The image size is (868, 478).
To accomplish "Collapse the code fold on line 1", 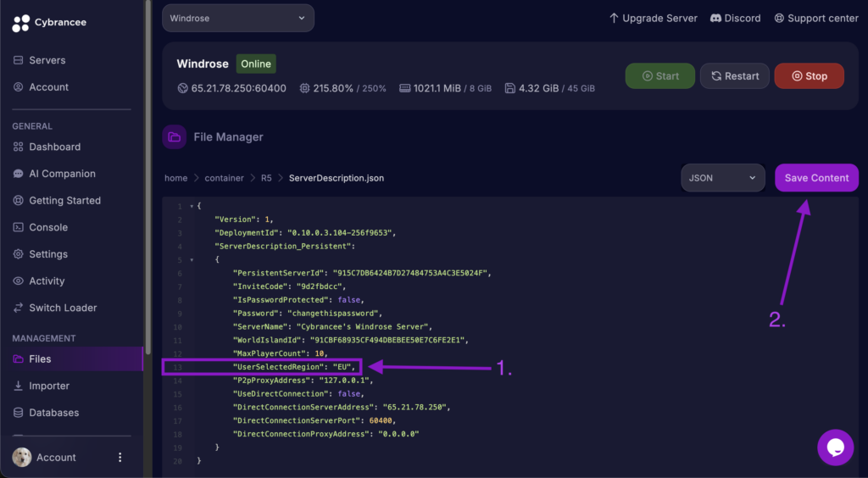I will click(x=192, y=206).
